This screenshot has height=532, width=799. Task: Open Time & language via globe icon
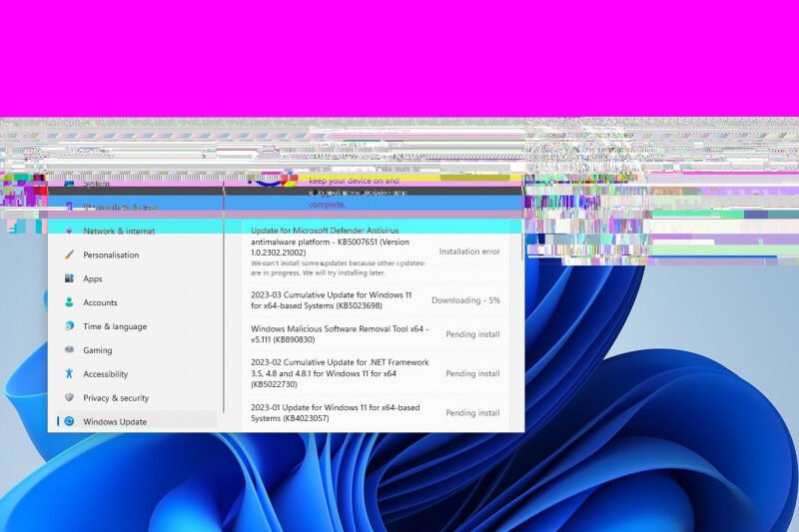pos(69,325)
